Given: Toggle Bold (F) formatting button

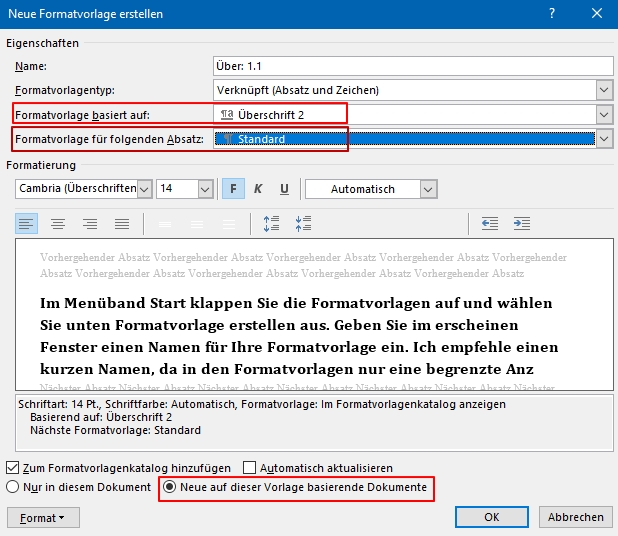Looking at the screenshot, I should [233, 189].
